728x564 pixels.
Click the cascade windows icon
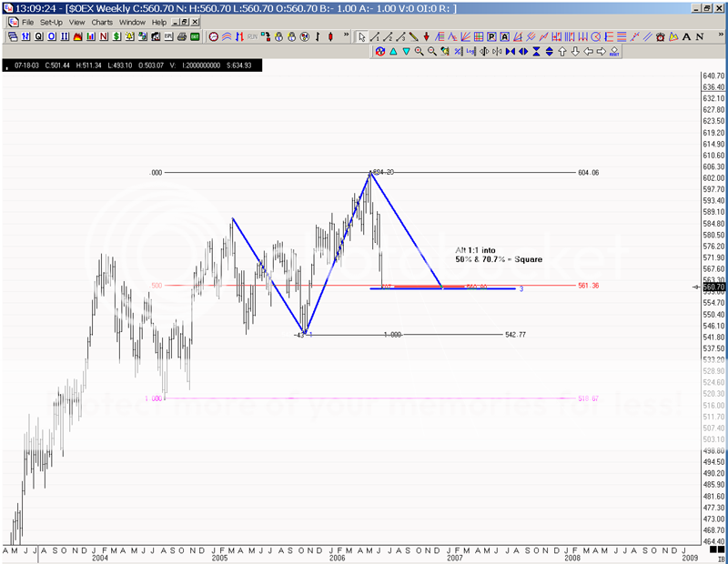(x=13, y=36)
